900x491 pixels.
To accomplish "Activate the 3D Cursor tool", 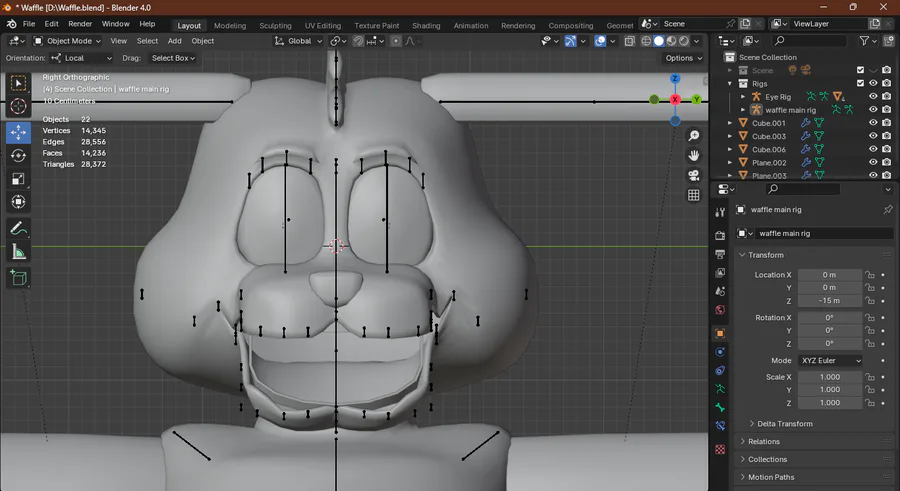I will tap(18, 106).
